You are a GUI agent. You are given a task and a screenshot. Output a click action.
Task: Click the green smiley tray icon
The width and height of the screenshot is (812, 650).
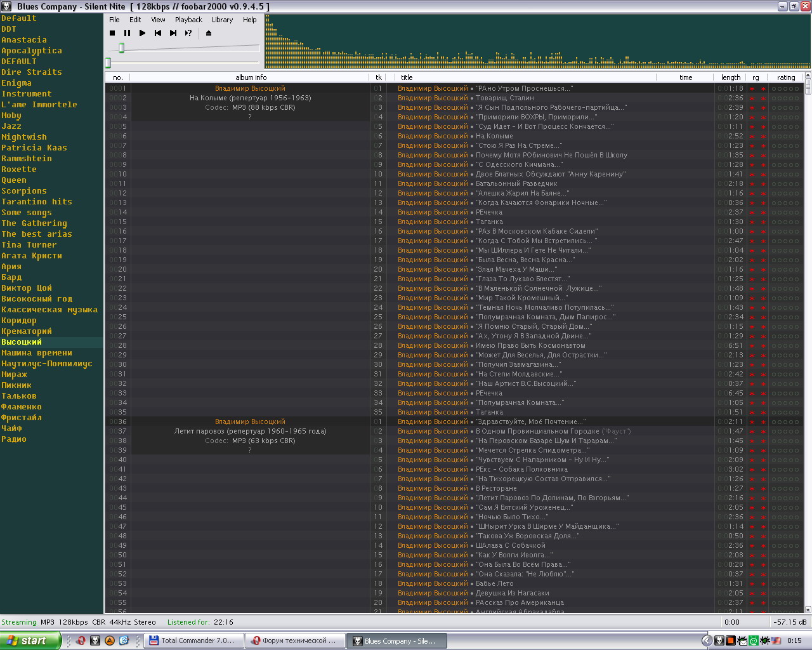point(754,641)
